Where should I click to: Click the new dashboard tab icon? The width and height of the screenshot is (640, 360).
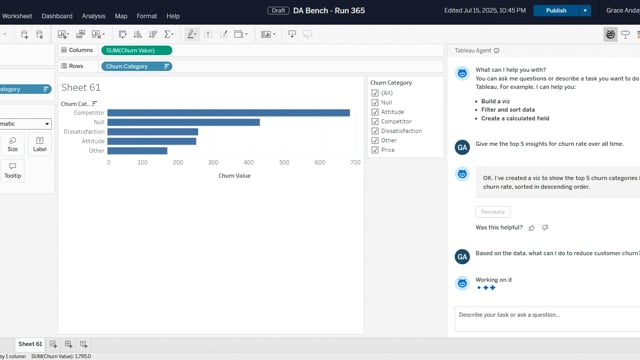coord(68,344)
